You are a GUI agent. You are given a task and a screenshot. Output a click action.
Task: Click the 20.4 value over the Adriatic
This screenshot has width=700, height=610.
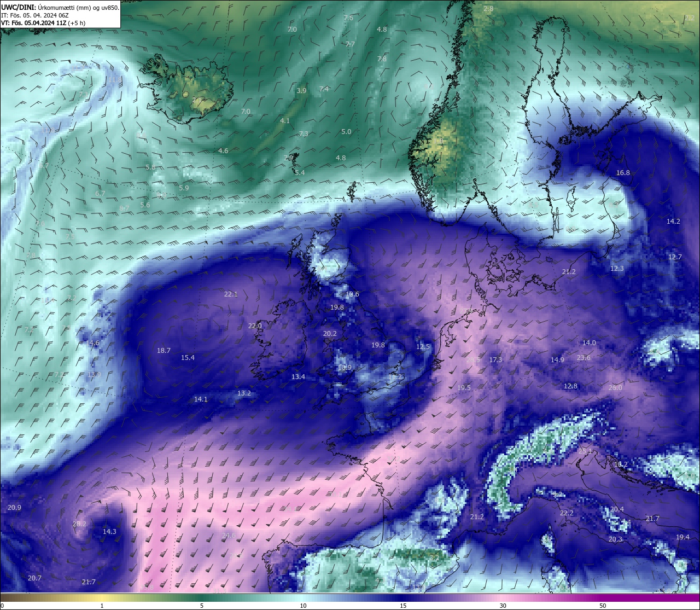pyautogui.click(x=617, y=509)
